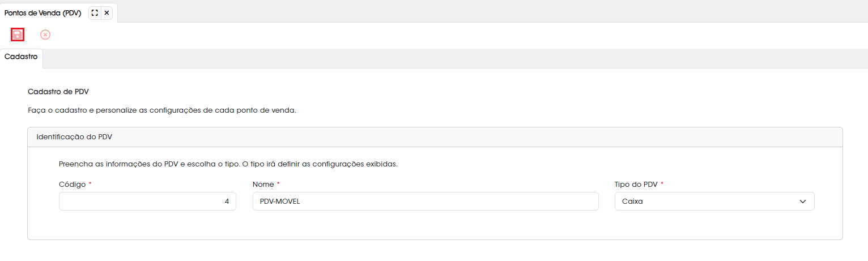Click the 'Preencha as informações do PDV' instruction text
868x261 pixels.
pyautogui.click(x=228, y=164)
